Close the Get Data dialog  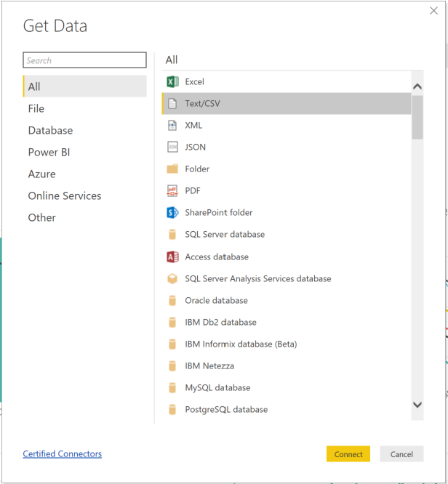(433, 11)
